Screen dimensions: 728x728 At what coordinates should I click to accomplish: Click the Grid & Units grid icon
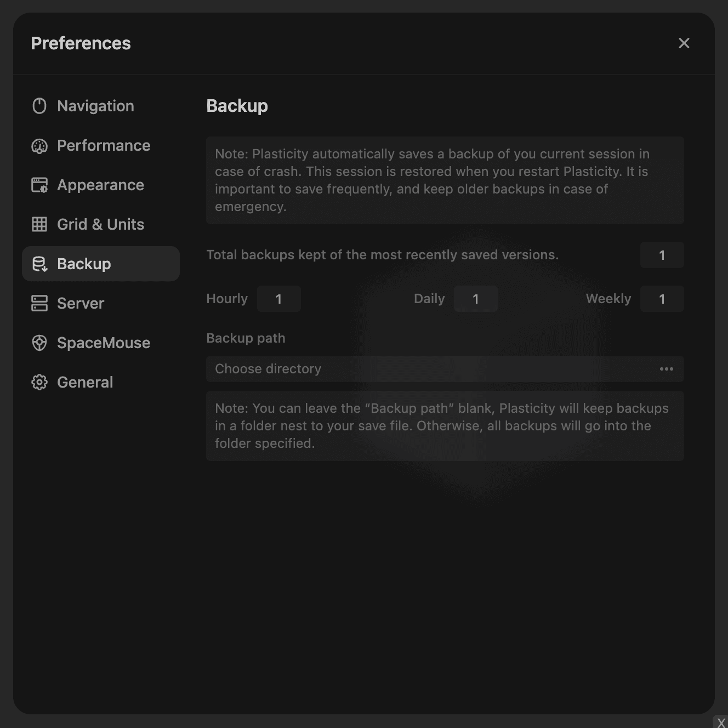pyautogui.click(x=39, y=224)
